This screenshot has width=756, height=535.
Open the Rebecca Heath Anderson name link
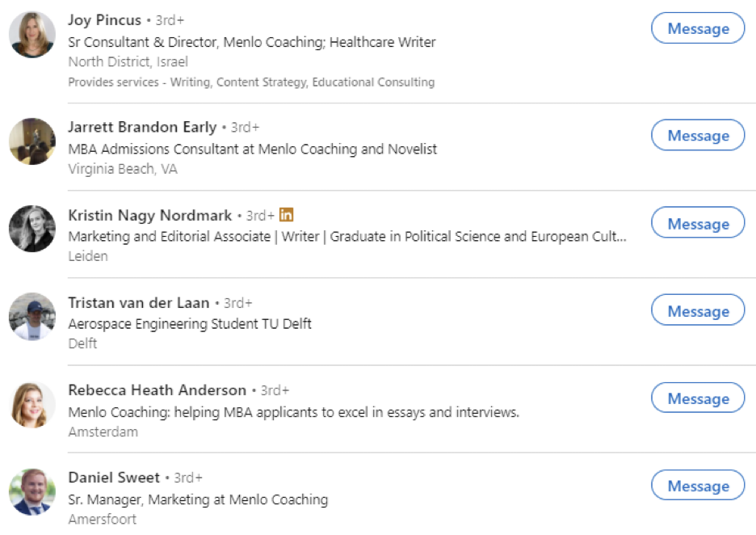(x=157, y=390)
